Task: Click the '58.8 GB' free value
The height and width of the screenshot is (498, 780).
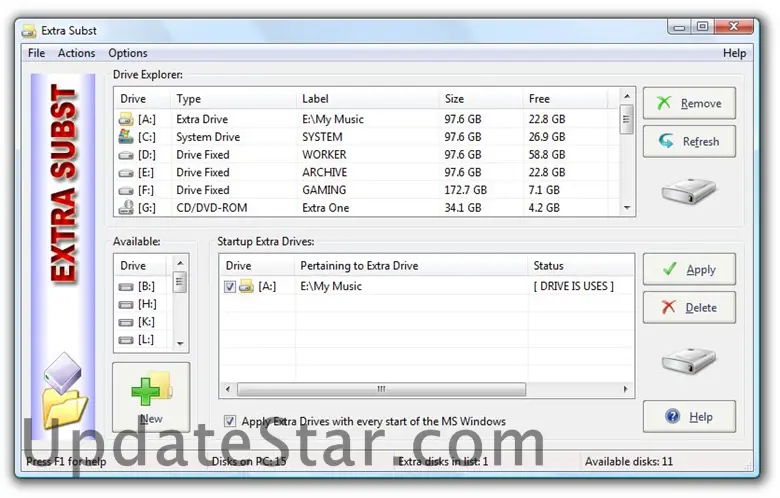Action: point(547,155)
